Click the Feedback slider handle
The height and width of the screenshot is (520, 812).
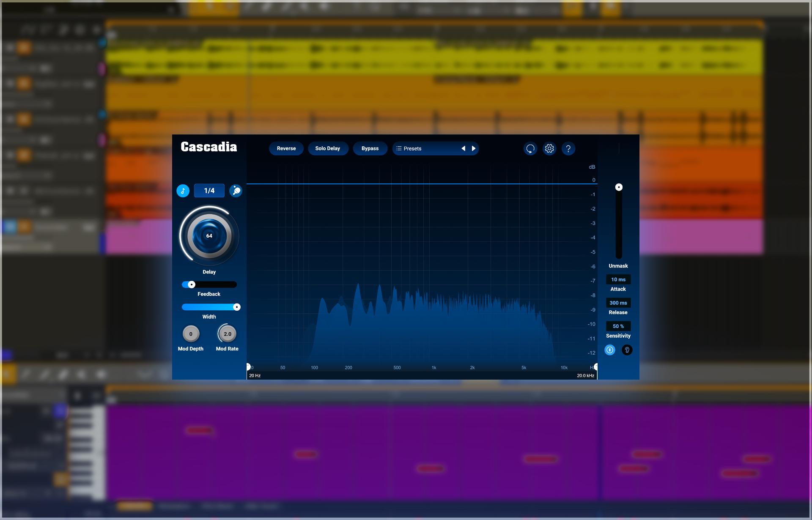(192, 285)
